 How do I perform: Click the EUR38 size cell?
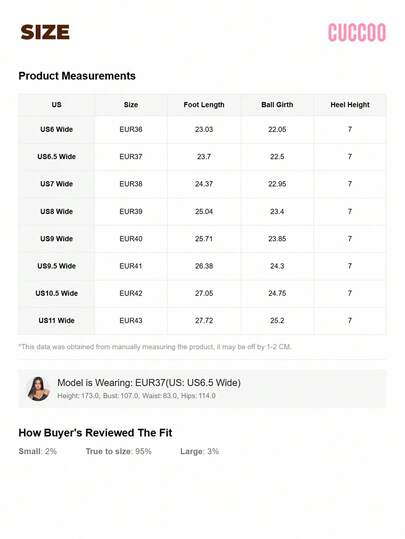click(x=131, y=184)
